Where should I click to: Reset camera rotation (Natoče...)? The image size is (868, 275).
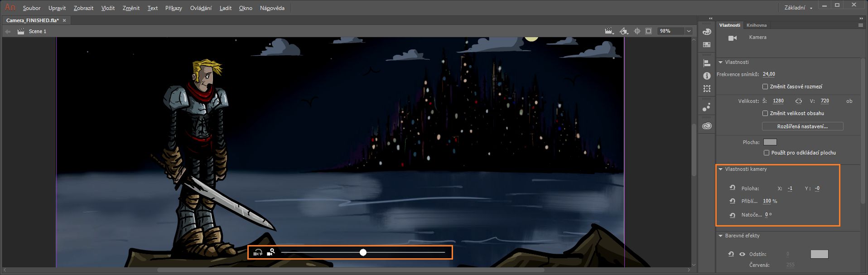[733, 215]
